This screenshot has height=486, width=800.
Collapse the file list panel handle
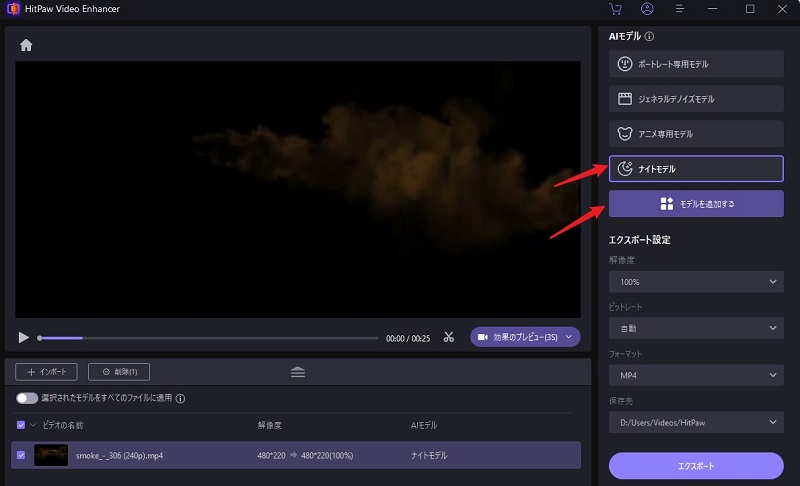tap(298, 372)
